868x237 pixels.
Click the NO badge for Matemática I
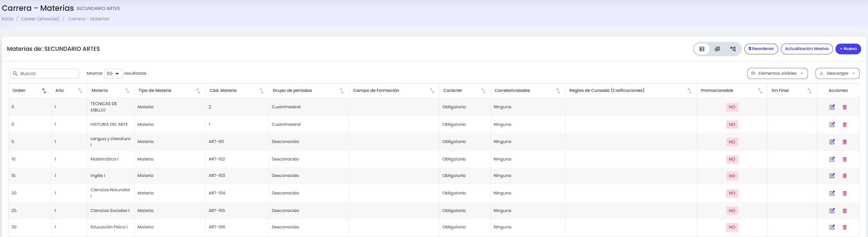[732, 159]
